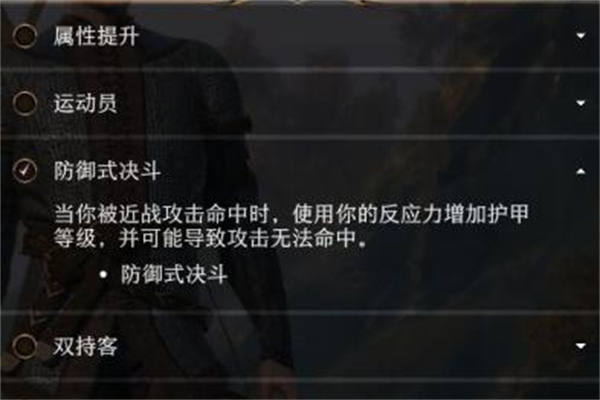This screenshot has height=400, width=600.
Task: Uncheck the selected 防御式决斗 circle
Action: pyautogui.click(x=24, y=170)
